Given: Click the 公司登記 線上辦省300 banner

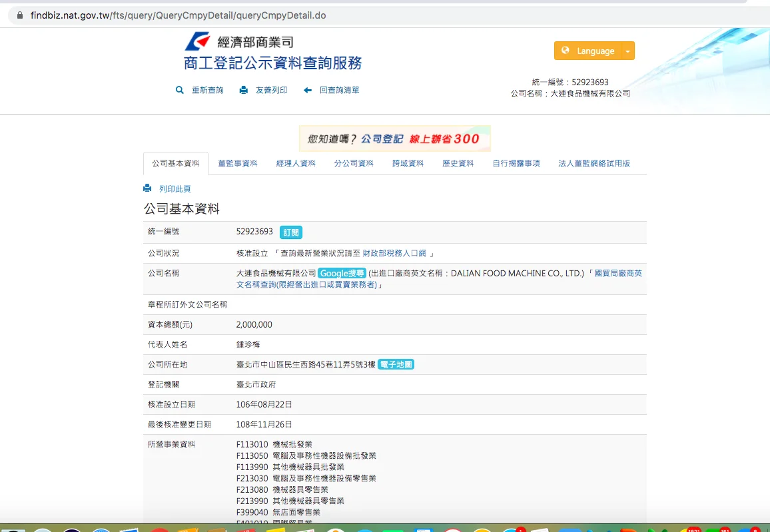Looking at the screenshot, I should [394, 138].
